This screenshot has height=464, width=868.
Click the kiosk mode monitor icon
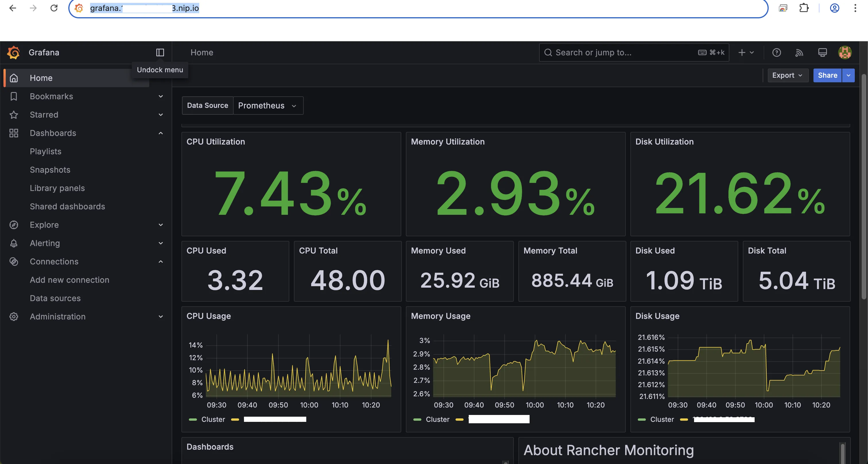(822, 52)
